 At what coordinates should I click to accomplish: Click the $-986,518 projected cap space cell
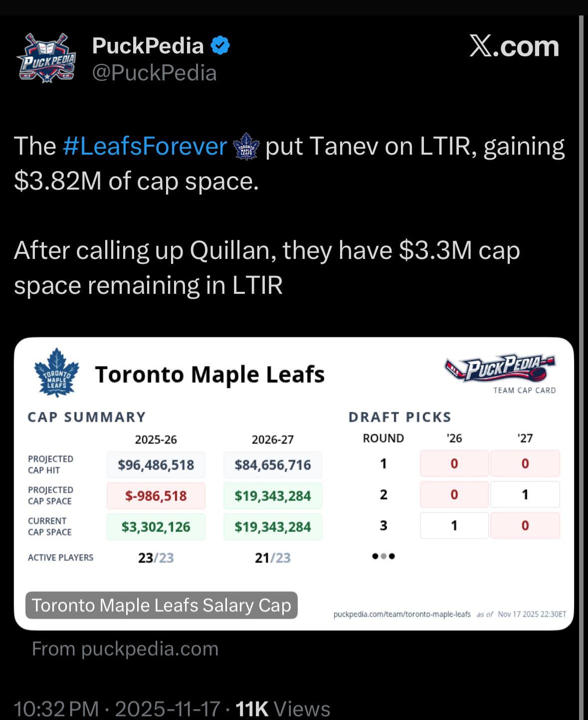point(156,496)
